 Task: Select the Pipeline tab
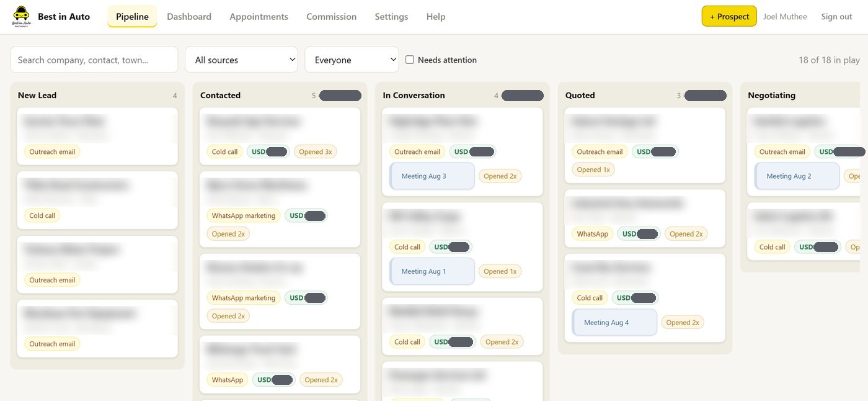[x=132, y=17]
